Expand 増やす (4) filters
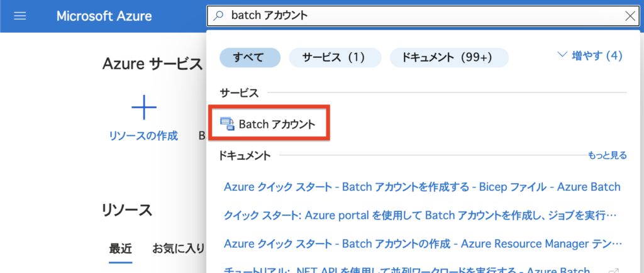The image size is (644, 273). [x=591, y=55]
